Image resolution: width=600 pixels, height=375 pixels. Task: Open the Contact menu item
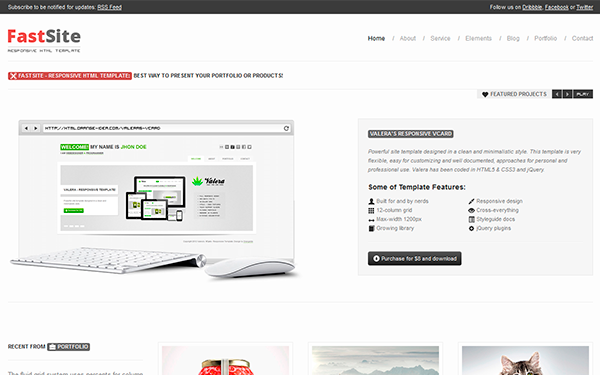(x=582, y=38)
